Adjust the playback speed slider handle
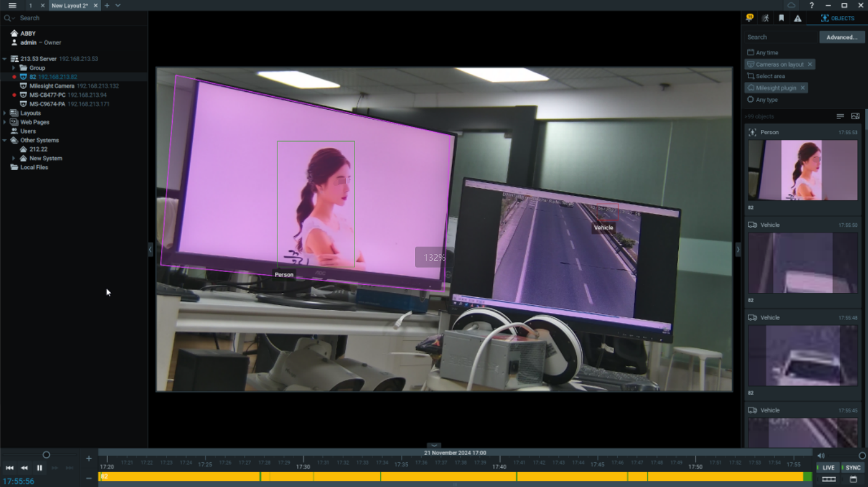 click(46, 455)
